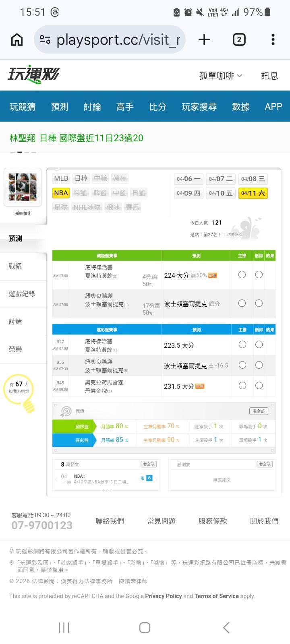The width and height of the screenshot is (290, 644).
Task: Tap the 玩運彩 site logo
Action: [34, 75]
